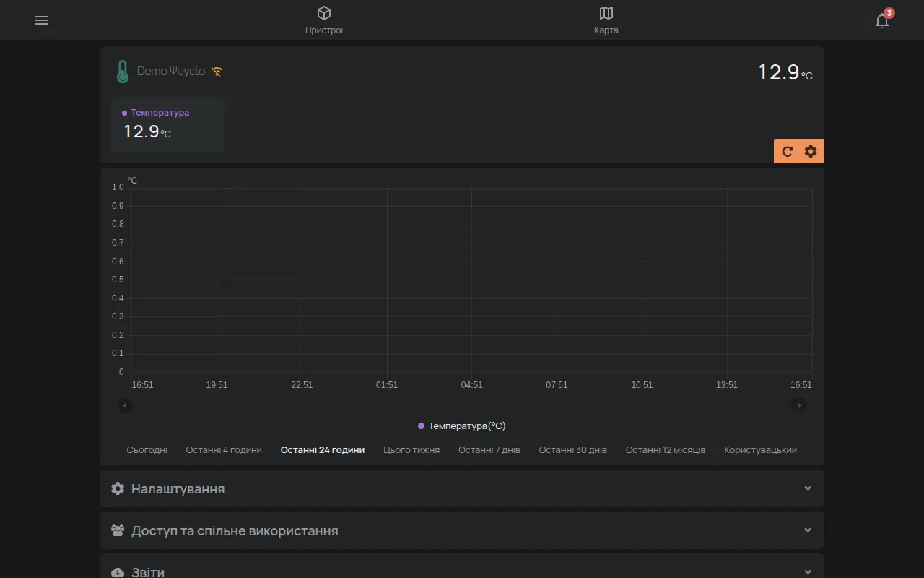Click the Demo Ψυγείο device name
The width and height of the screenshot is (924, 578).
[171, 72]
